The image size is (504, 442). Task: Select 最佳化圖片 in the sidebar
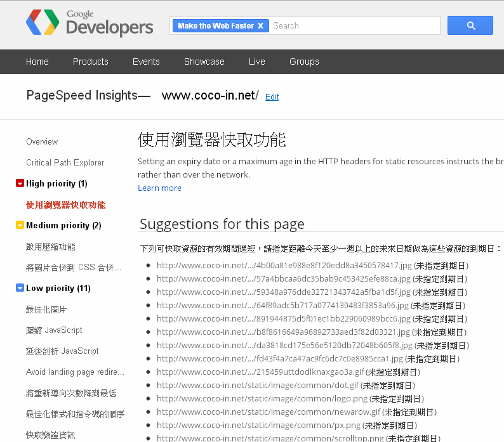tap(46, 309)
